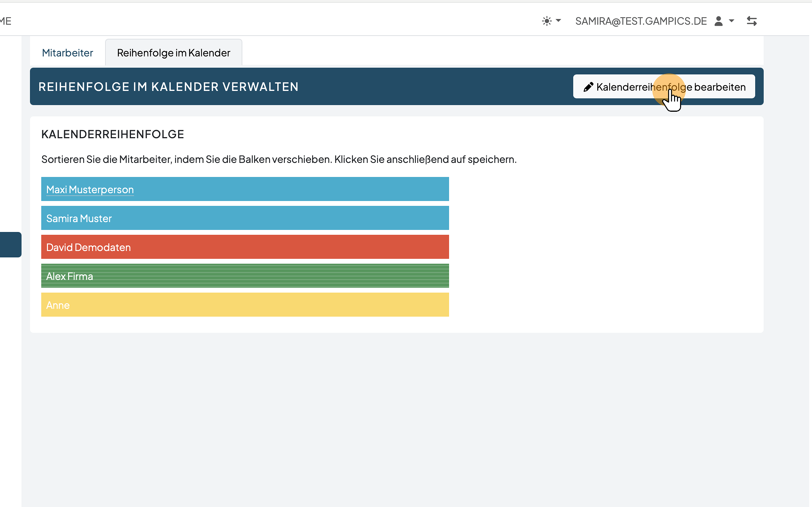
Task: Select the Reihenfolge im Kalender tab
Action: tap(174, 53)
